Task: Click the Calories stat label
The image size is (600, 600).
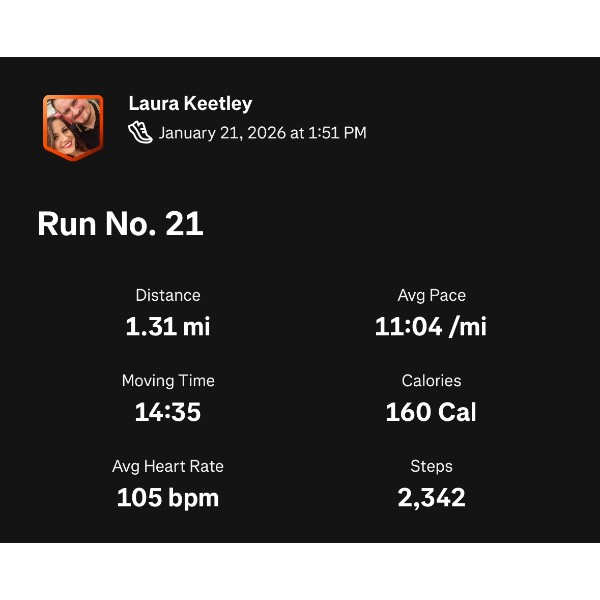Action: point(431,381)
